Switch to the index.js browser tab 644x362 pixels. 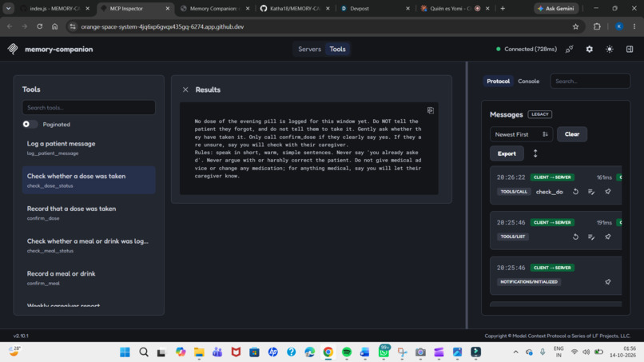click(x=54, y=8)
